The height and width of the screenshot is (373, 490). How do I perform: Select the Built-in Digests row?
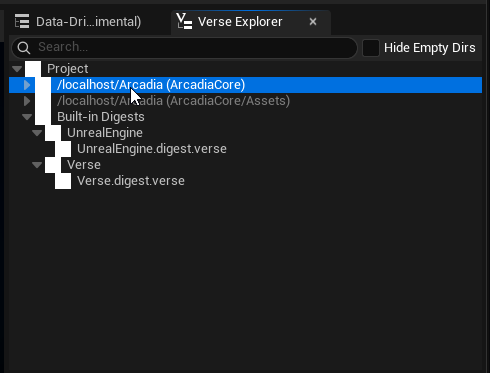click(x=246, y=117)
